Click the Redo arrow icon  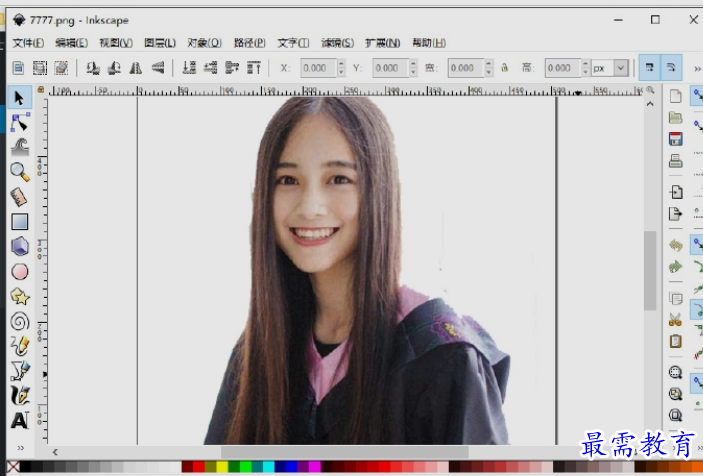coord(676,267)
